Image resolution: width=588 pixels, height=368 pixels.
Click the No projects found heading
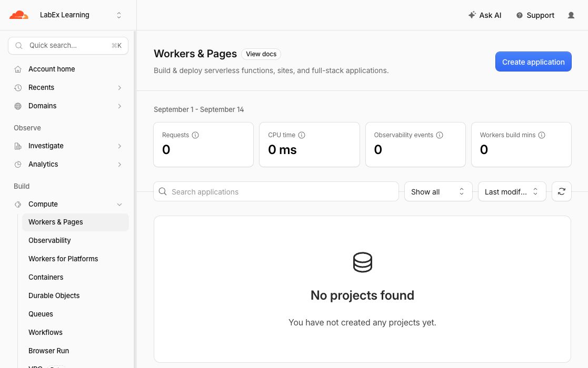pyautogui.click(x=362, y=295)
